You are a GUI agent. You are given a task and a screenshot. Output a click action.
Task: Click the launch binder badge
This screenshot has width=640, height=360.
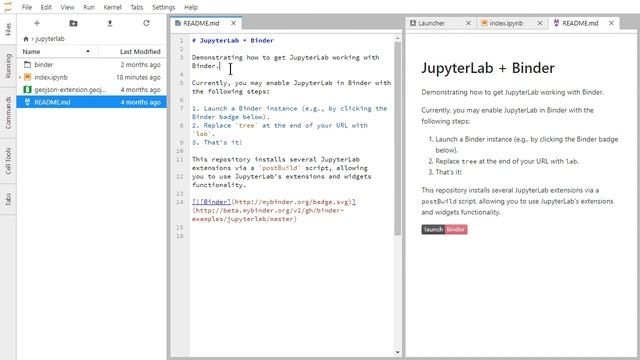pos(444,229)
